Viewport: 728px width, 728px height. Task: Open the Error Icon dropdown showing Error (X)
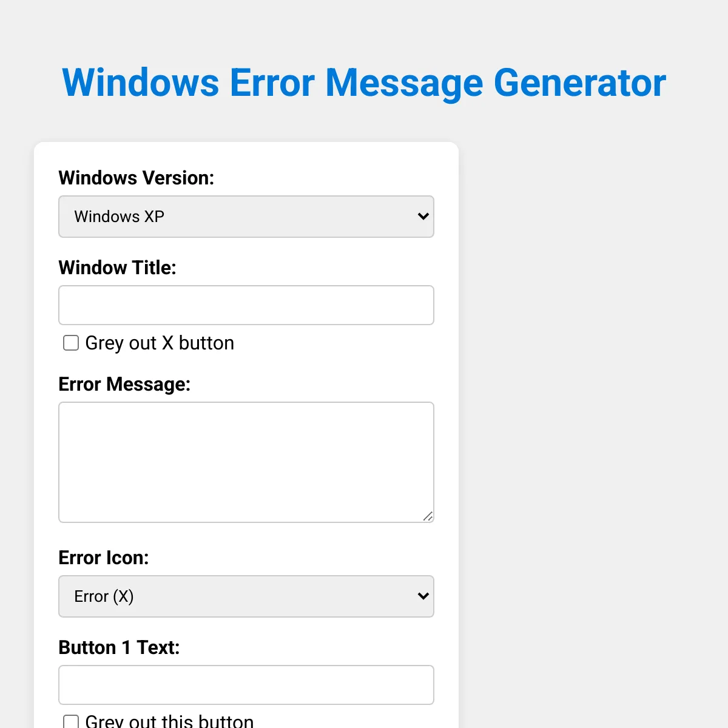click(246, 596)
